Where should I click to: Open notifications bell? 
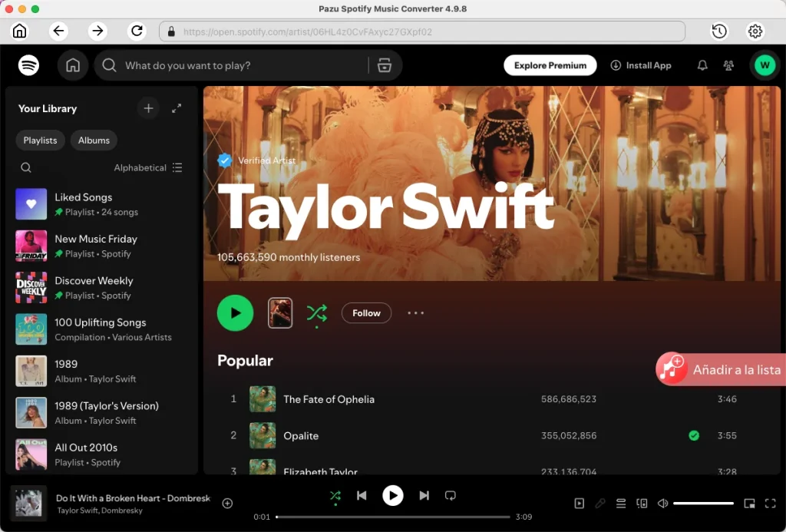702,65
